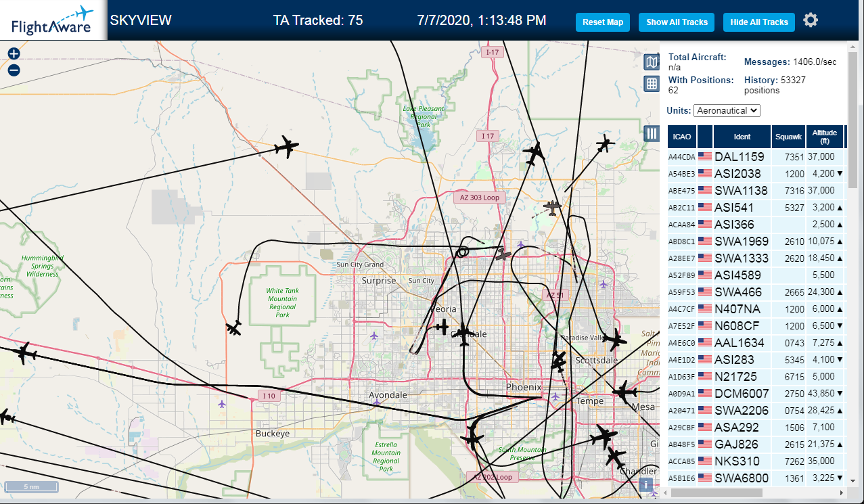Select gray aircraft icon north of AZ 51
Screen dimensions: 864x504
[x=503, y=254]
